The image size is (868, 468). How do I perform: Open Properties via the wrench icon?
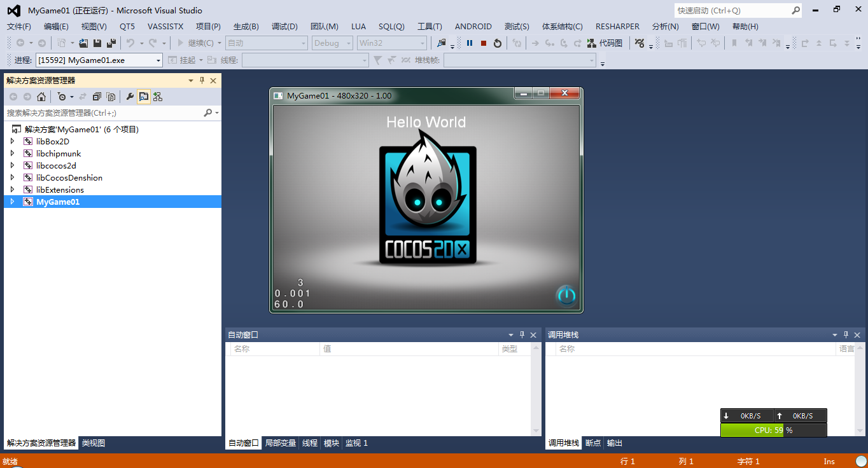tap(130, 97)
